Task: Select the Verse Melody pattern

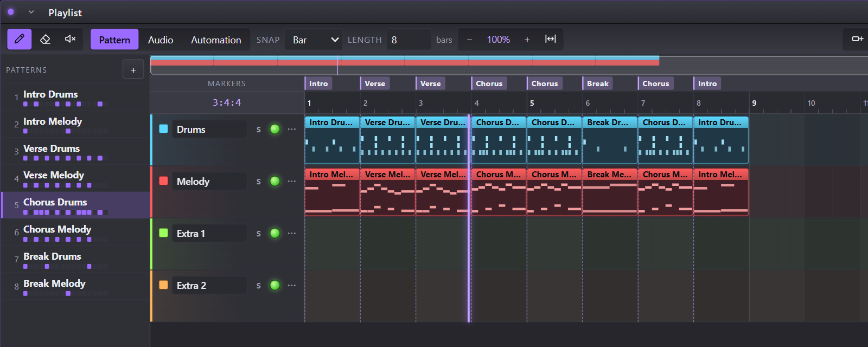Action: coord(75,178)
